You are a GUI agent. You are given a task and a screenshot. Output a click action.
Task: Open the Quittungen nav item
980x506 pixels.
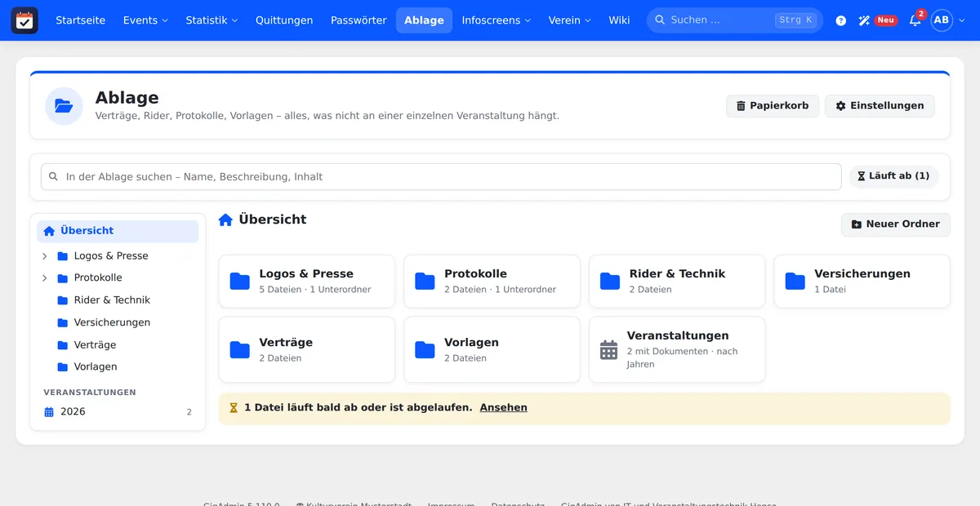tap(284, 20)
